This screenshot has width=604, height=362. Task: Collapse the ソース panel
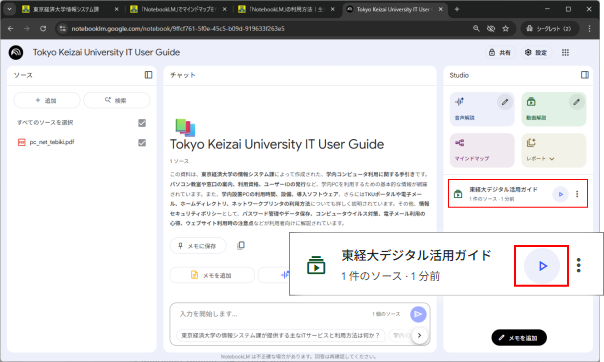[148, 75]
